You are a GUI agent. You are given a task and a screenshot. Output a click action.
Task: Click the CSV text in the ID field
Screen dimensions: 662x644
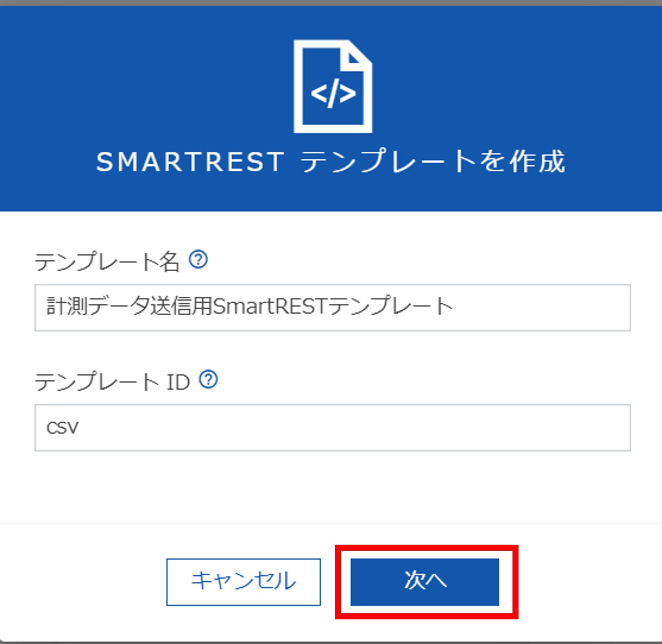pos(63,428)
